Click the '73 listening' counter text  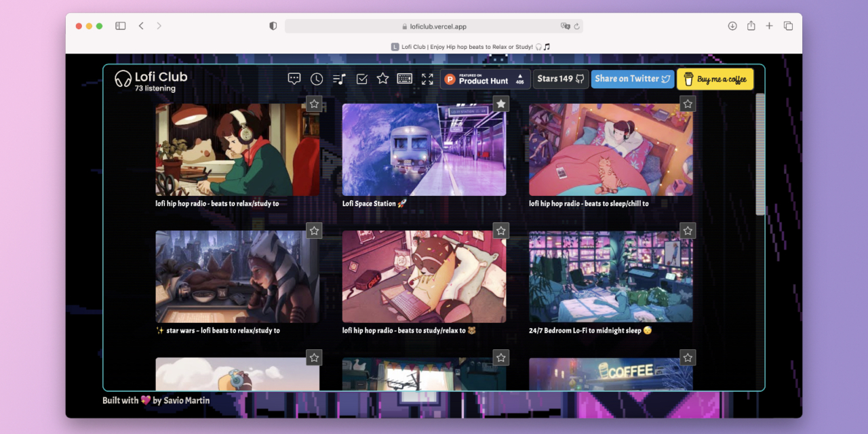[x=155, y=89]
